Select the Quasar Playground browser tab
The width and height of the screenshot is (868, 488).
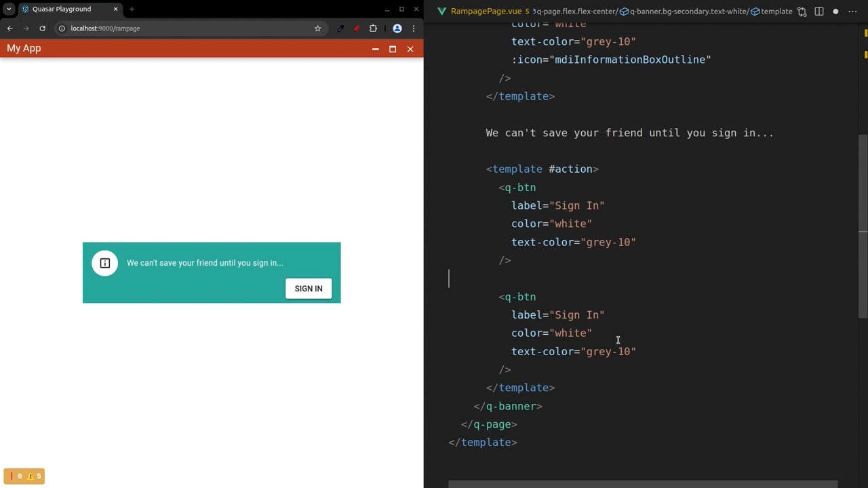coord(69,9)
